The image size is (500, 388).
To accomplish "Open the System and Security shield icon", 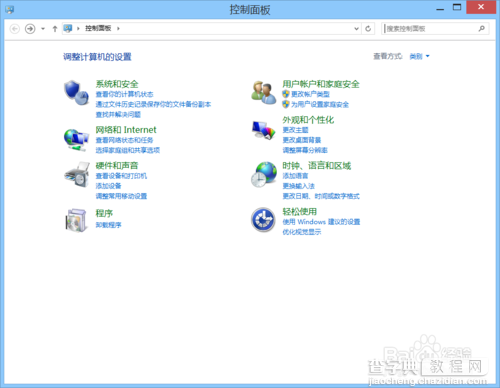I will (x=77, y=93).
